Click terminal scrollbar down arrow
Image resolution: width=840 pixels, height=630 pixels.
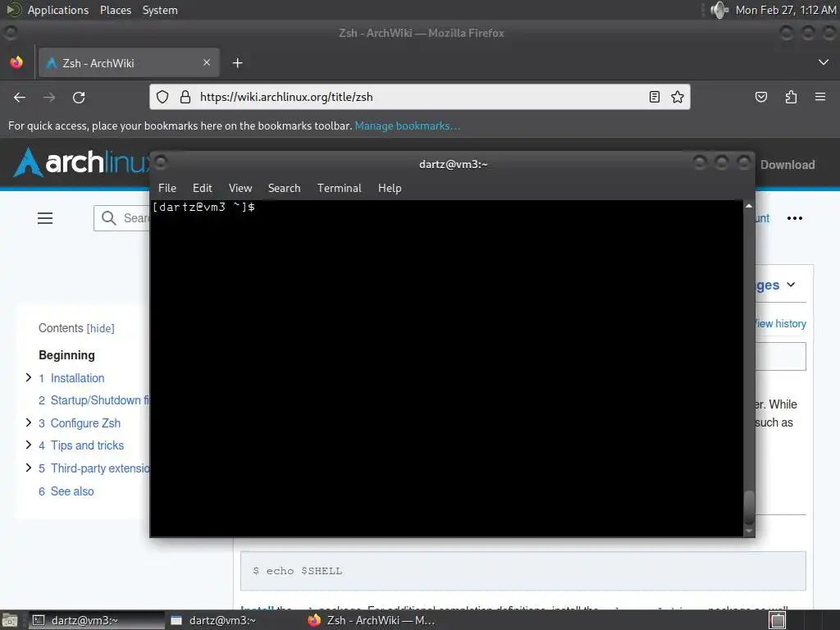click(749, 531)
